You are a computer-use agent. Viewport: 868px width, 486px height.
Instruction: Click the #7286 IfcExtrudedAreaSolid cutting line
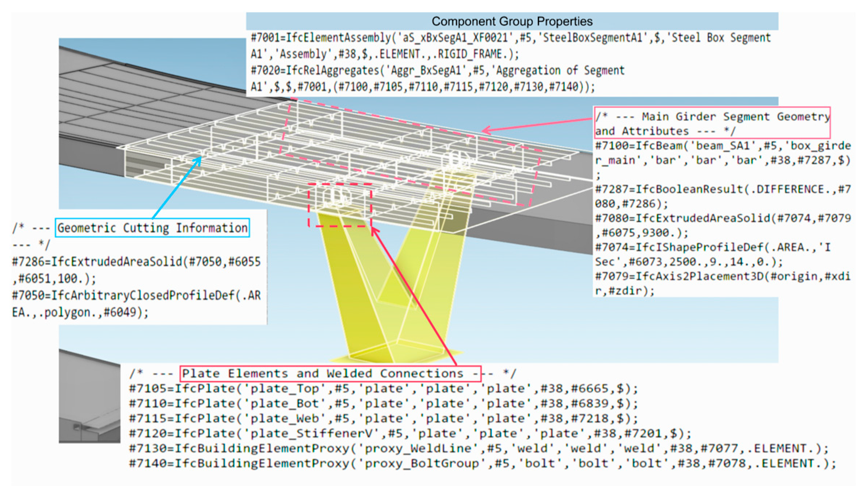tap(136, 262)
